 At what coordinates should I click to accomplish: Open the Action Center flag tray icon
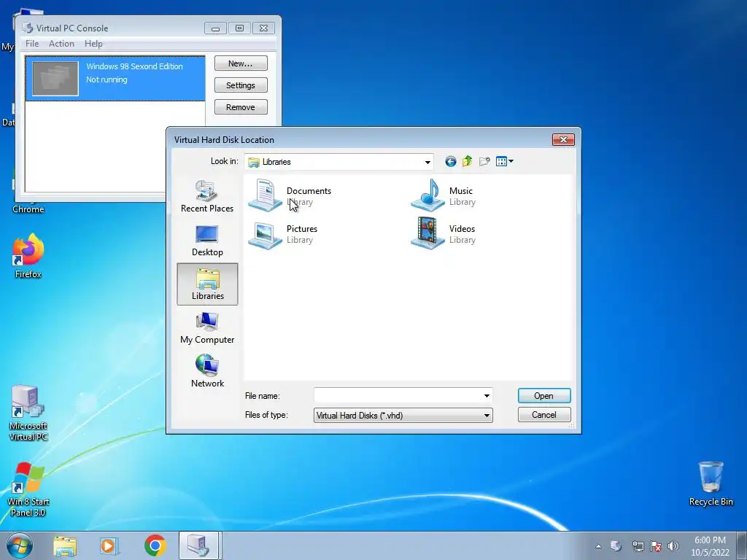[x=656, y=546]
